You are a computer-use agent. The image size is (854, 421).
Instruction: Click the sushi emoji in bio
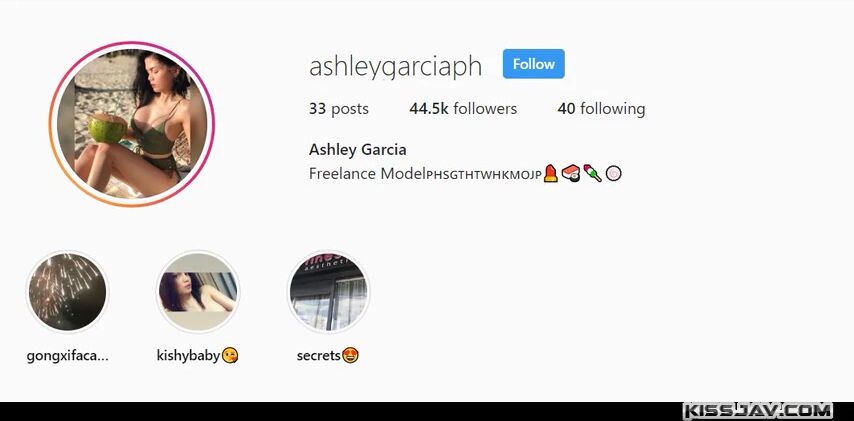point(571,174)
